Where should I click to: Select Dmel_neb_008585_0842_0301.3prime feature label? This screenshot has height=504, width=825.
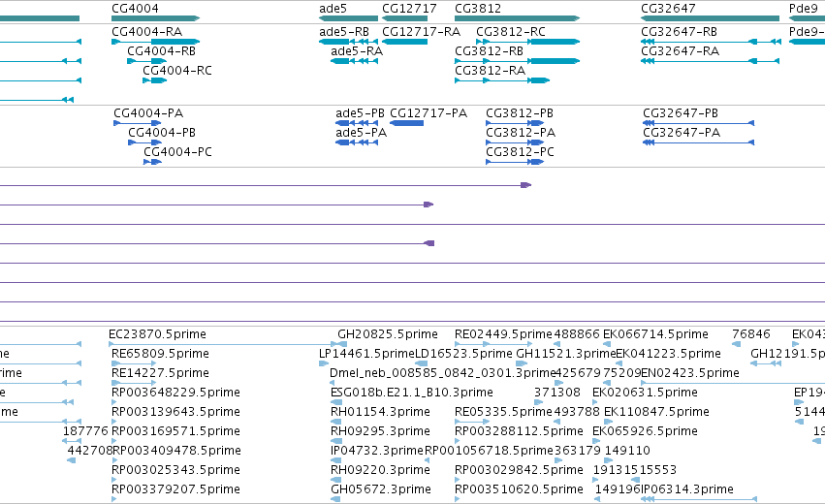443,373
